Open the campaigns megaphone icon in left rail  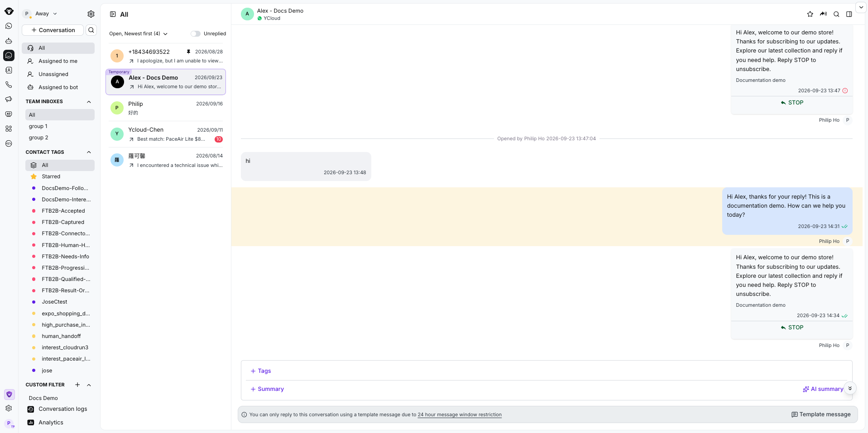click(x=9, y=99)
